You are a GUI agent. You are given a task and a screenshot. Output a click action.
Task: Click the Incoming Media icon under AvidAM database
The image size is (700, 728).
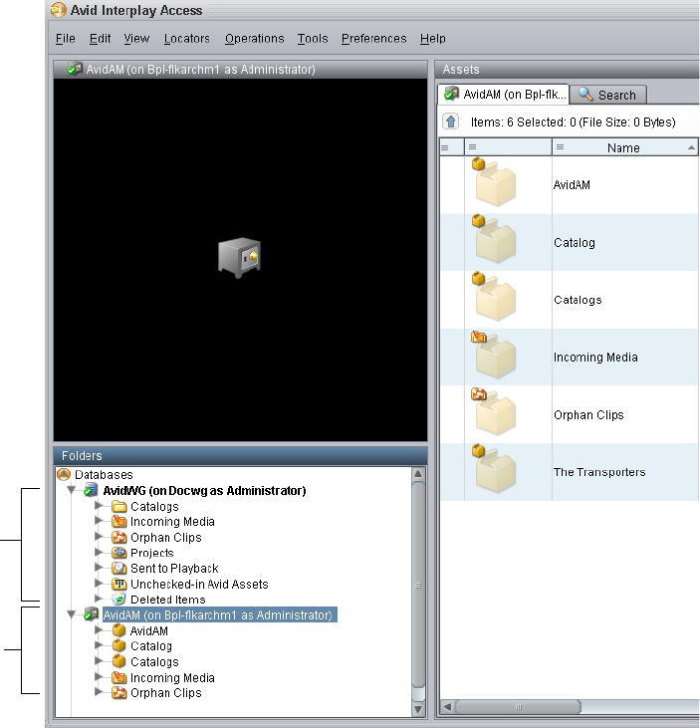point(119,677)
